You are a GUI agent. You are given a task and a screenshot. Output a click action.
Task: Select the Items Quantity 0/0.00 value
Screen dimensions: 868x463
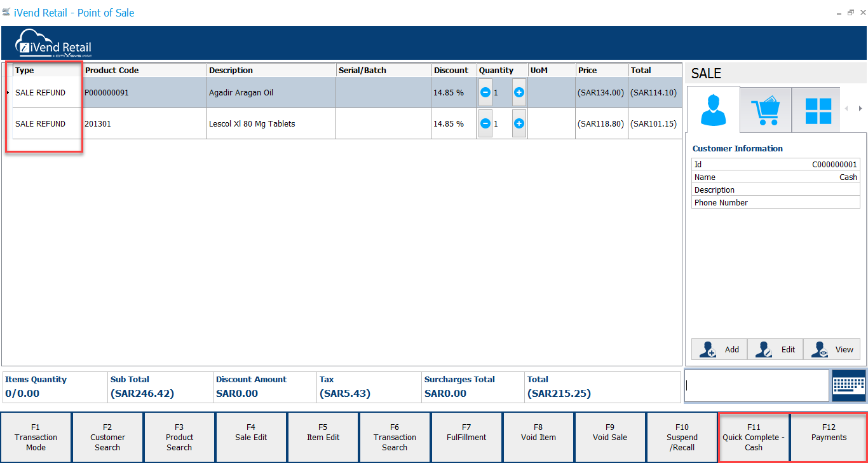pyautogui.click(x=22, y=394)
